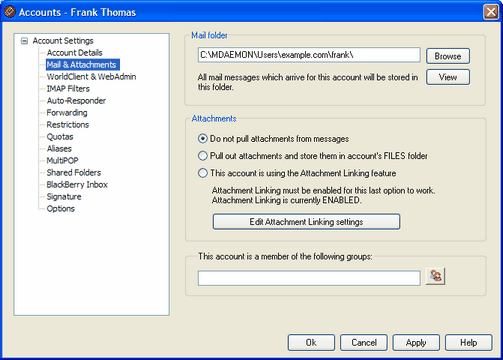
Task: Open Shared Folders settings
Action: pyautogui.click(x=74, y=173)
